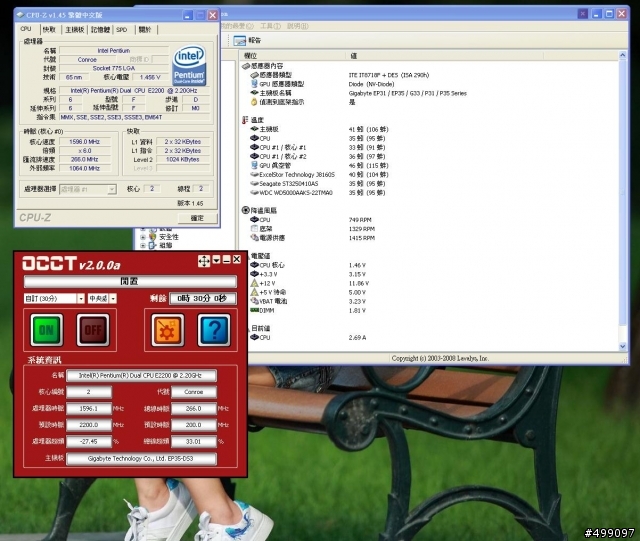Expand the 組態 tree node below 安全性
The image size is (640, 541).
click(x=143, y=245)
